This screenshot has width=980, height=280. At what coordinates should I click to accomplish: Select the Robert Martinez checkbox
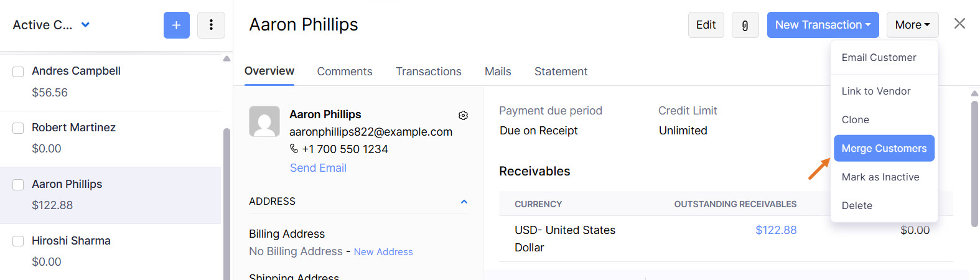[19, 128]
